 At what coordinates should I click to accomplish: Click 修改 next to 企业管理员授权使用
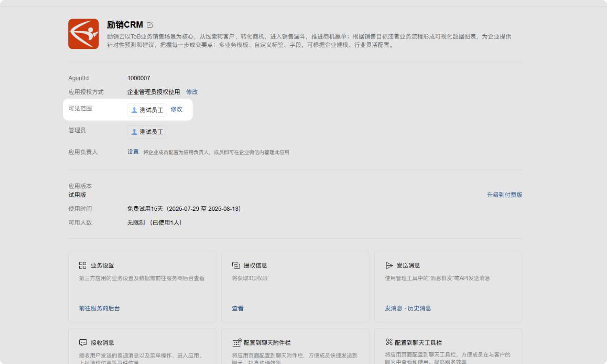coord(192,92)
